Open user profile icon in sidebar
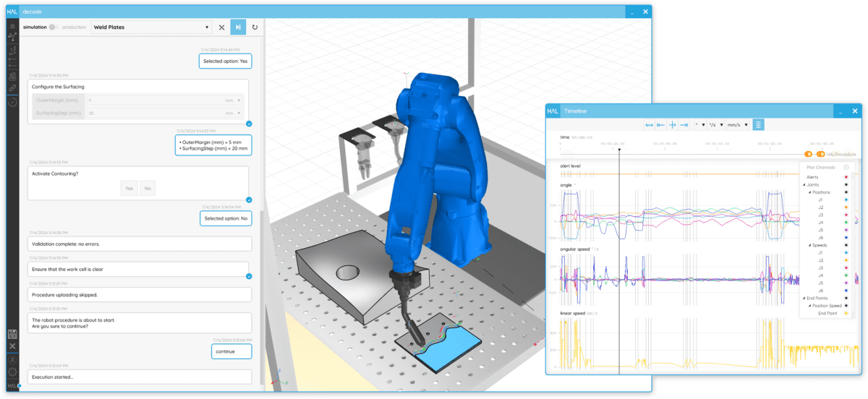This screenshot has height=399, width=868. coord(12,359)
